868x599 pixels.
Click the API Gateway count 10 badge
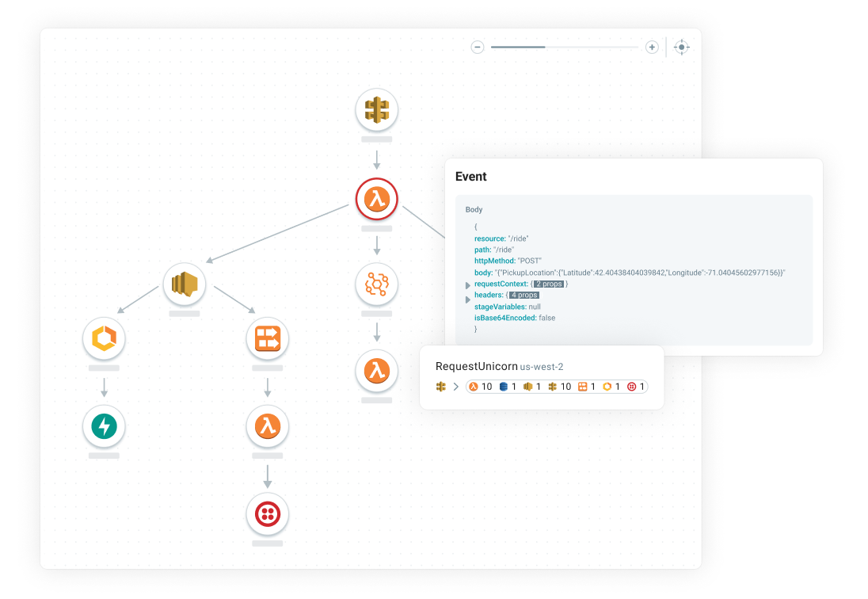pyautogui.click(x=560, y=387)
